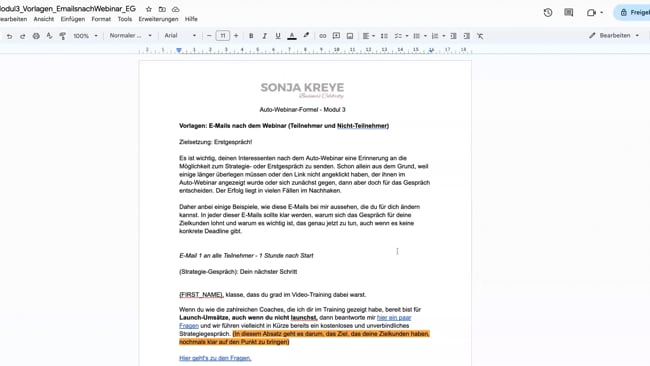The height and width of the screenshot is (366, 650).
Task: Undo the last action in toolbar
Action: point(9,36)
